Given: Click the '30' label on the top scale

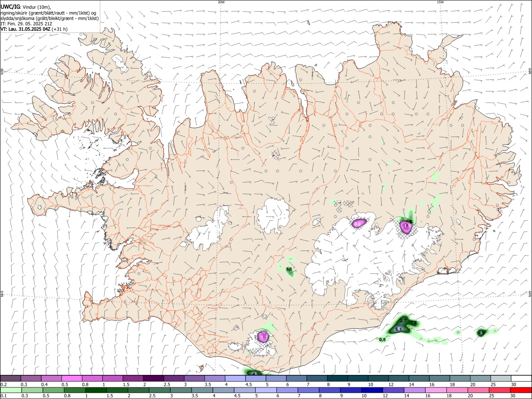Looking at the screenshot, I should point(513,384).
